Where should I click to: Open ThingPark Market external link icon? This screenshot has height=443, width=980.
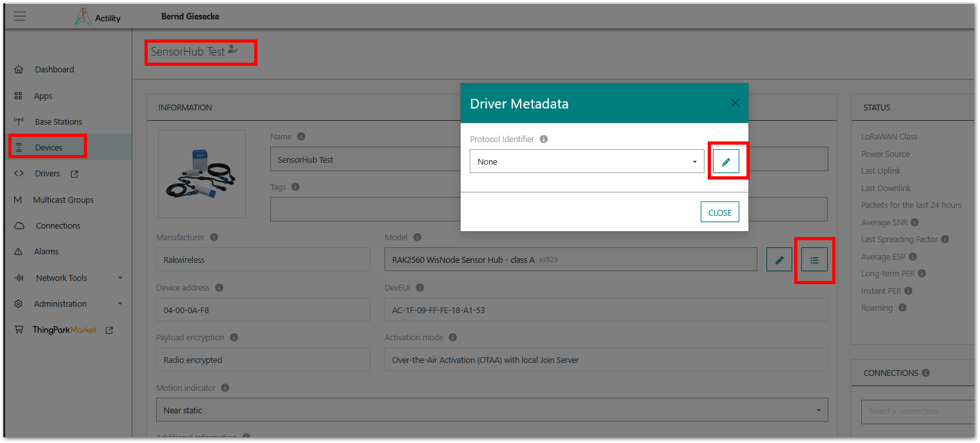pyautogui.click(x=109, y=330)
